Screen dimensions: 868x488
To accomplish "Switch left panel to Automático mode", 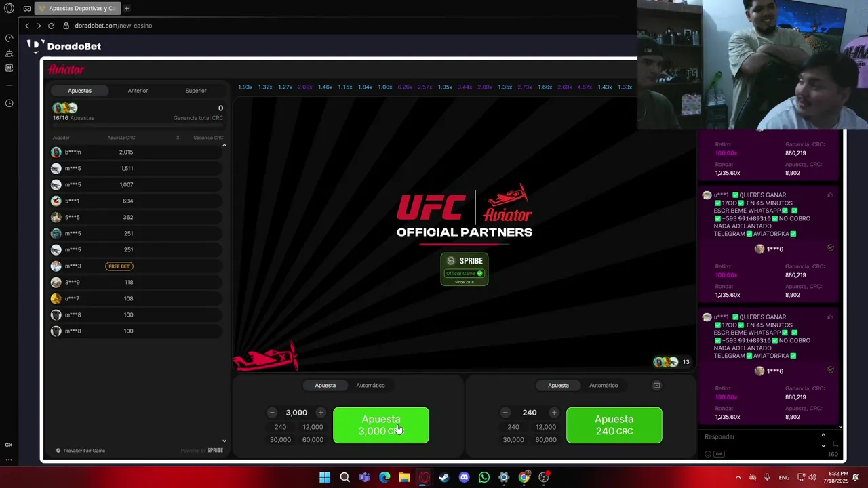I will (x=370, y=385).
